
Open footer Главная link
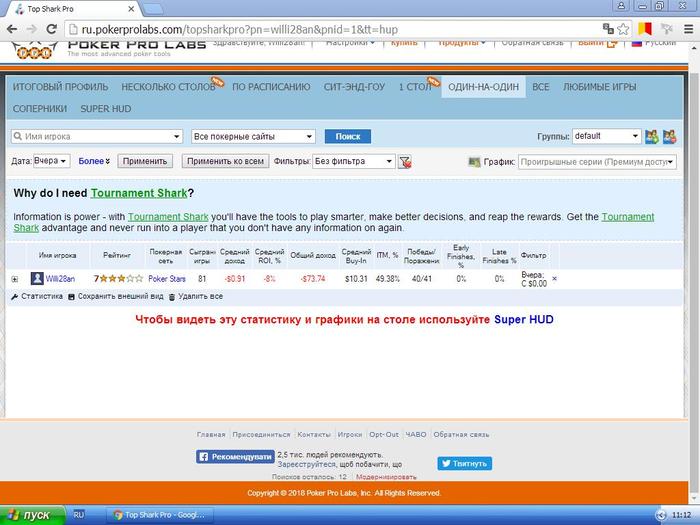[x=211, y=434]
